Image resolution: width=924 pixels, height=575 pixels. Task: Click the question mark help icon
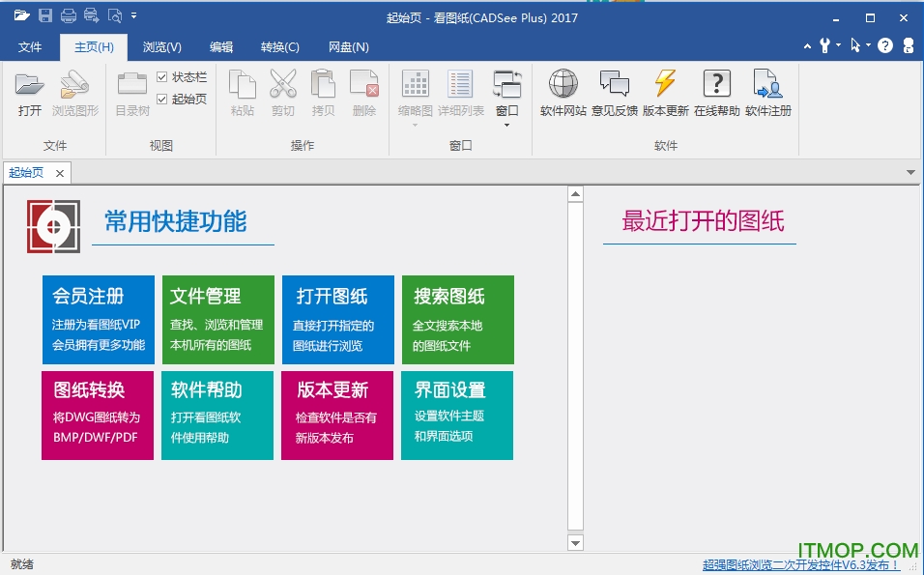[x=885, y=45]
